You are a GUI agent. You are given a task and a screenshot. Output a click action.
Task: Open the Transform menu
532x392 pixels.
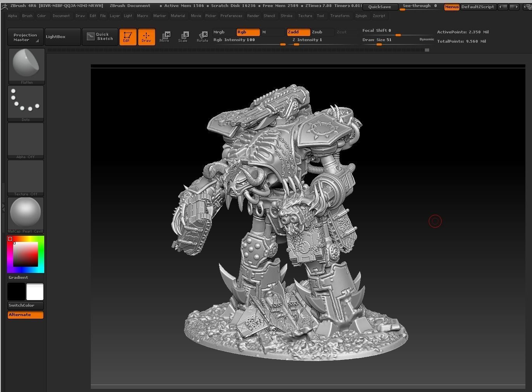340,16
